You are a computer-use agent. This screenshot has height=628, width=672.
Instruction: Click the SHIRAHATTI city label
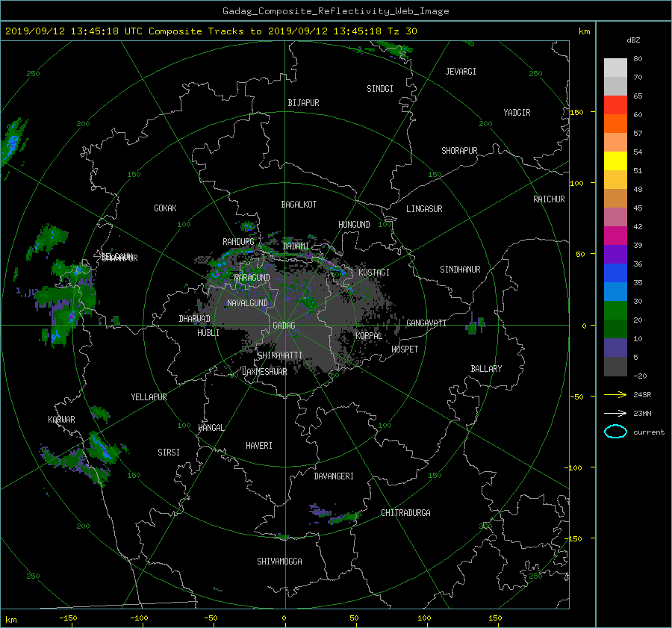point(280,355)
